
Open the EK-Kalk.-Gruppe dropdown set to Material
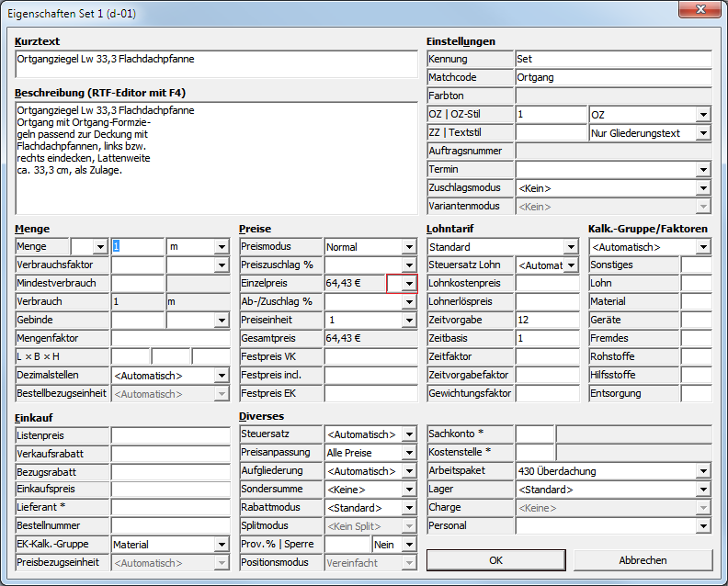click(x=222, y=545)
